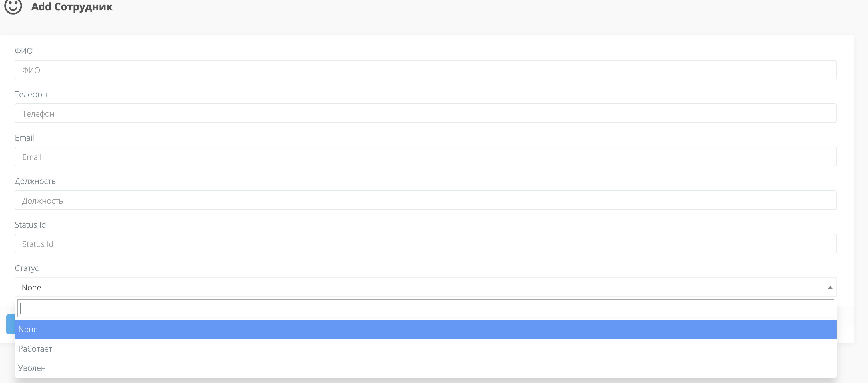
Task: Select Уволен from the status options
Action: pyautogui.click(x=32, y=368)
